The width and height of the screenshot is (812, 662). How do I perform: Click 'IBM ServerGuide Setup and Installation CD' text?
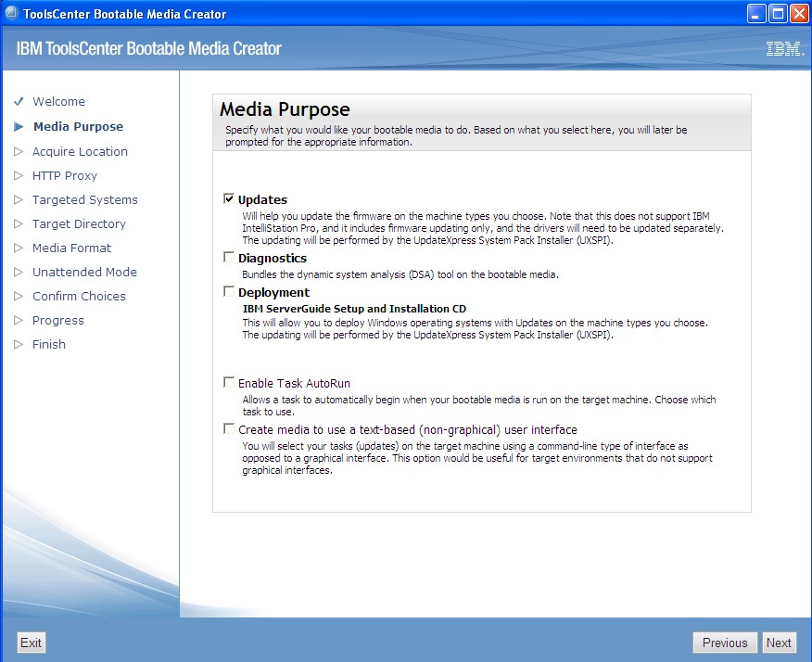(354, 309)
